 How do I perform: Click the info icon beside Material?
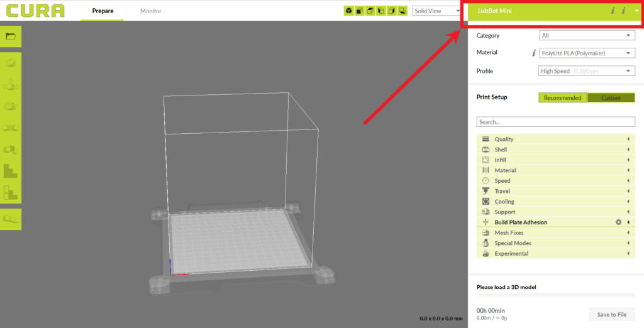(534, 53)
